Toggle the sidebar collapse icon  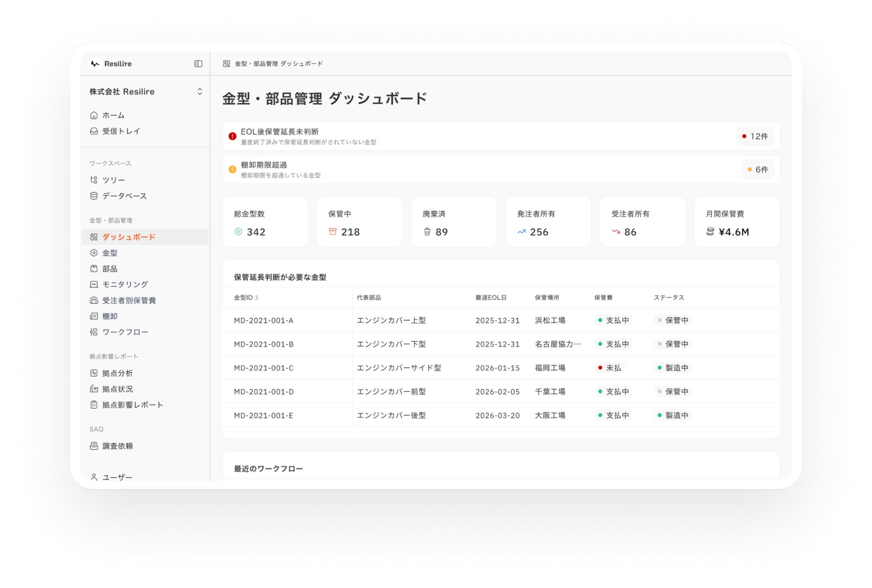tap(198, 64)
